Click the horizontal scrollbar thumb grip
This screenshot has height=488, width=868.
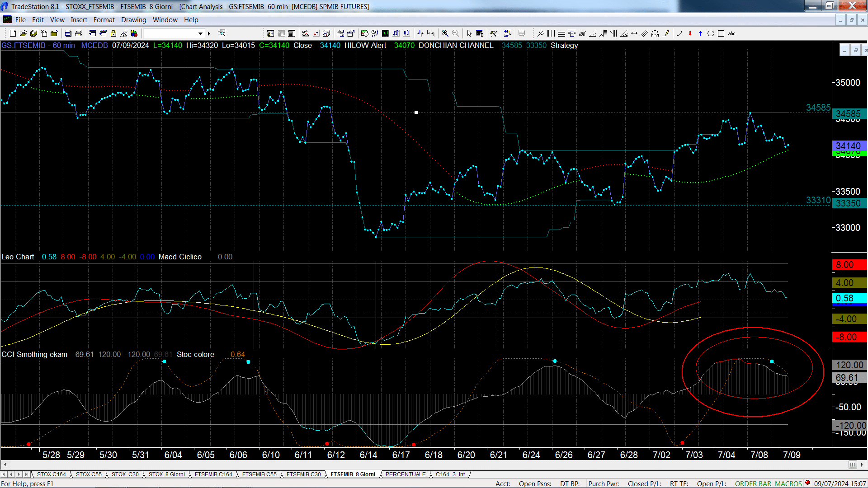[x=852, y=465]
